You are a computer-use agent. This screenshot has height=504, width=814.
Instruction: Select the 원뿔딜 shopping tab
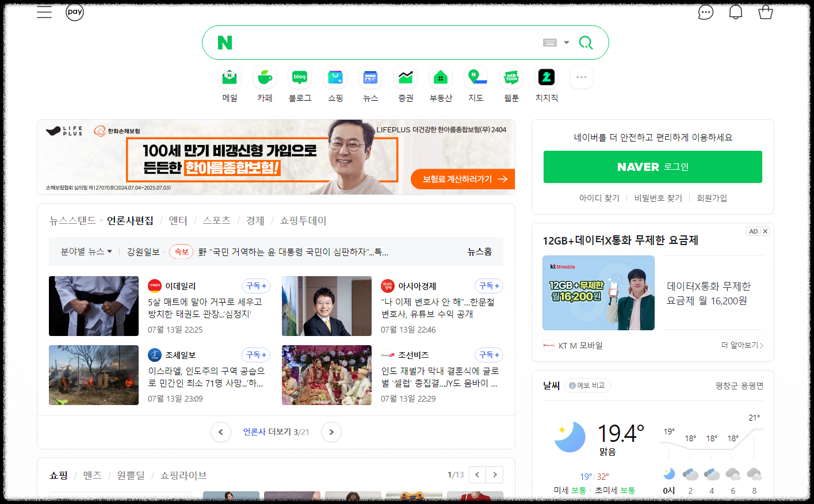131,475
